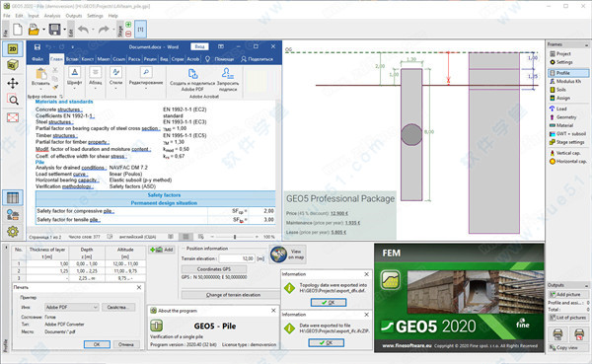Screen dimensions: 592x364
Task: Open dropdown arrow next to open-folder icon
Action: click(x=43, y=30)
